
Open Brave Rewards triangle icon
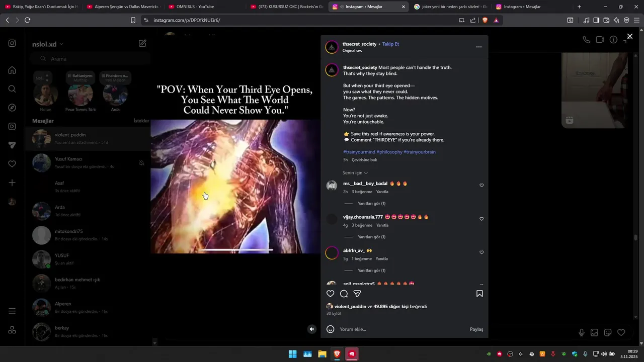click(x=496, y=20)
